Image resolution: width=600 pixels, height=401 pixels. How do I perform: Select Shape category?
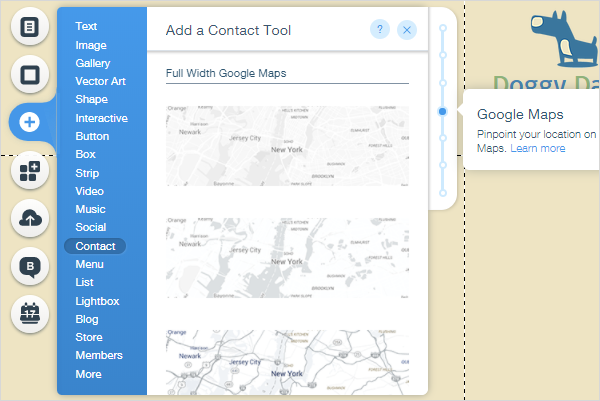[91, 99]
